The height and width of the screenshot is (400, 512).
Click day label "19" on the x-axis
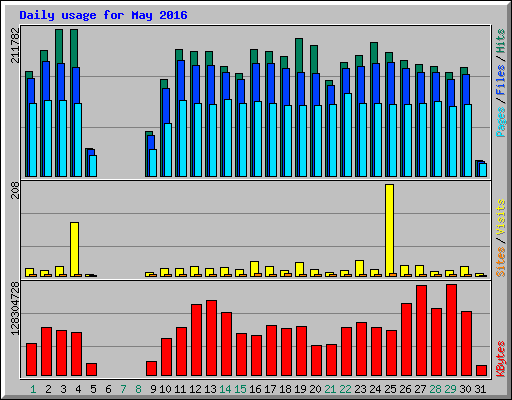click(x=300, y=389)
